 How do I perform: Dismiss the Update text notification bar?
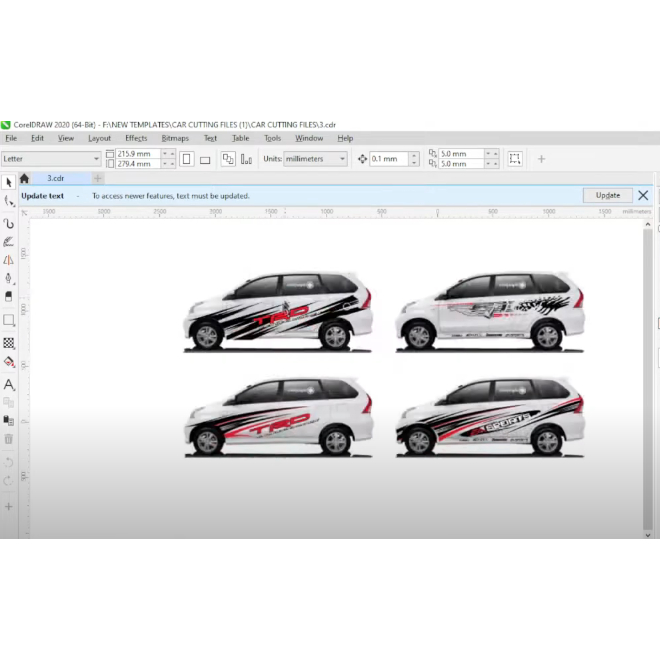point(643,196)
